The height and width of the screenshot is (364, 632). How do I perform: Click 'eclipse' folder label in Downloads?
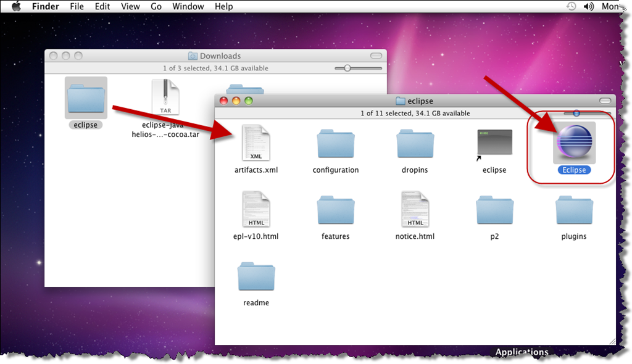(85, 125)
